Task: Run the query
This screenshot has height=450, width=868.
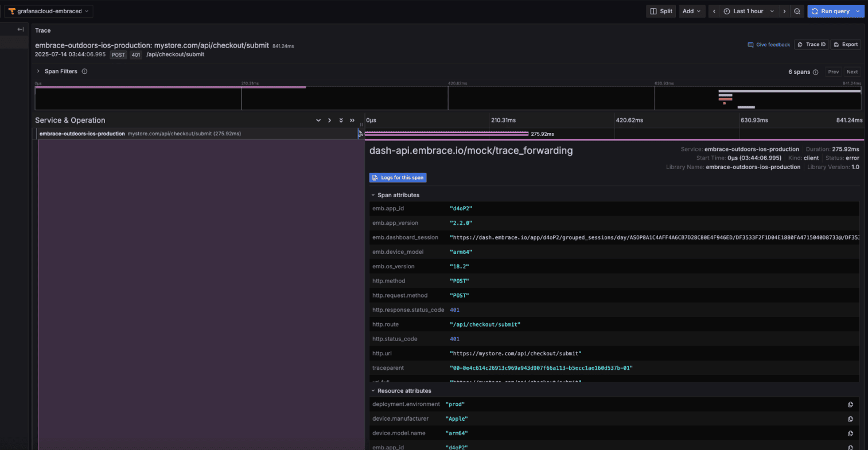Action: click(830, 11)
